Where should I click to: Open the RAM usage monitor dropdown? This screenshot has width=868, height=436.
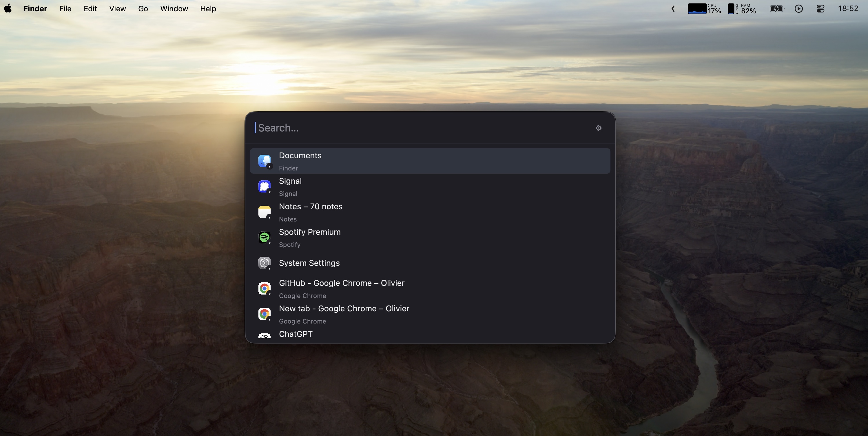point(742,9)
